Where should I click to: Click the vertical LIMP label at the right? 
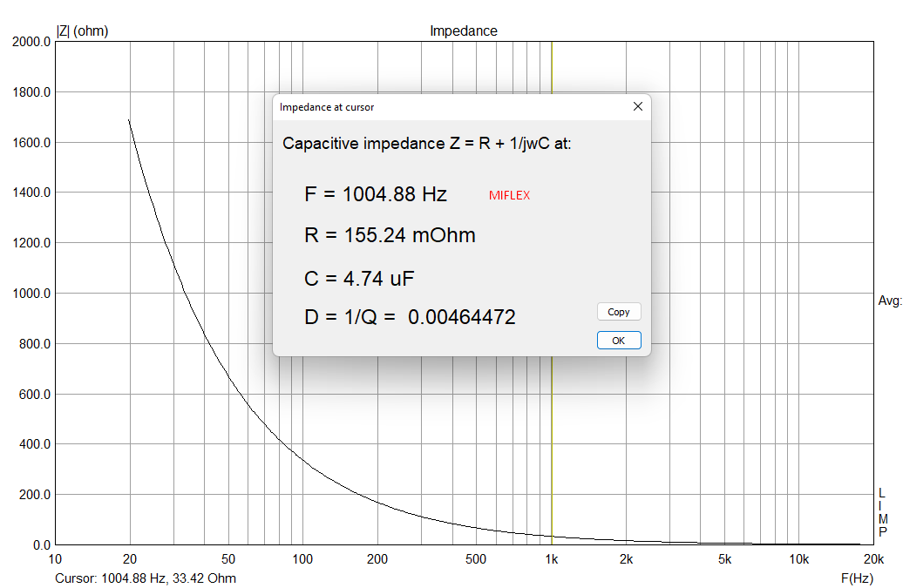pos(882,512)
